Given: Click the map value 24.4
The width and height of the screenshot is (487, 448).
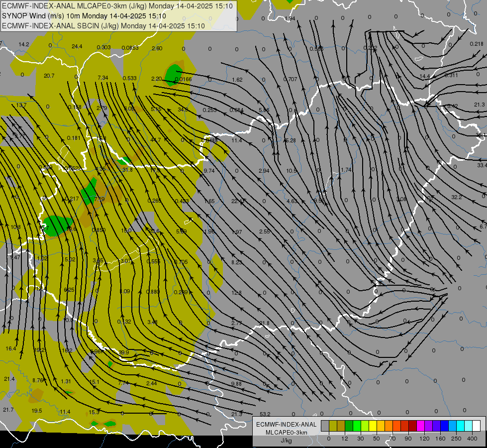Looking at the screenshot, I should pyautogui.click(x=77, y=46).
